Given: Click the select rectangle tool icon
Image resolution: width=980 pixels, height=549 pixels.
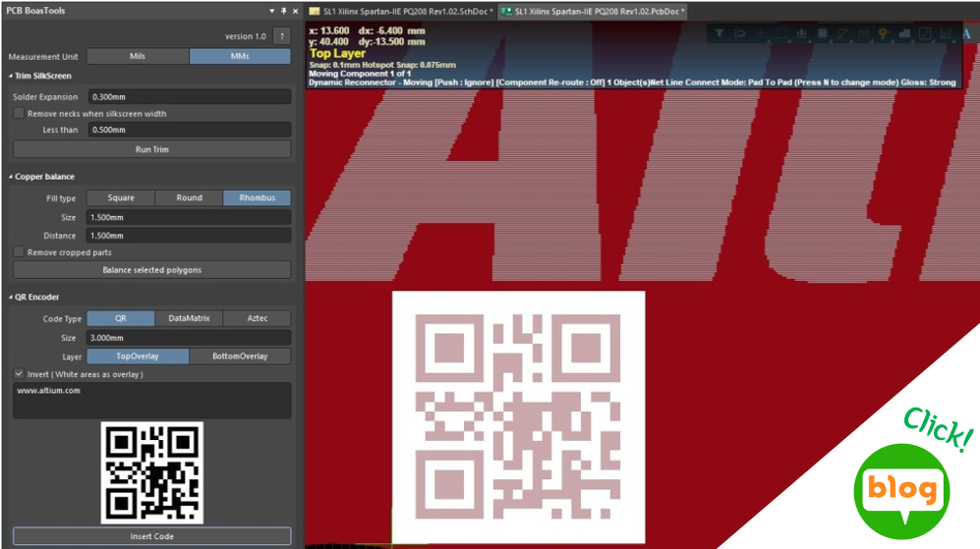Looking at the screenshot, I should (x=781, y=33).
